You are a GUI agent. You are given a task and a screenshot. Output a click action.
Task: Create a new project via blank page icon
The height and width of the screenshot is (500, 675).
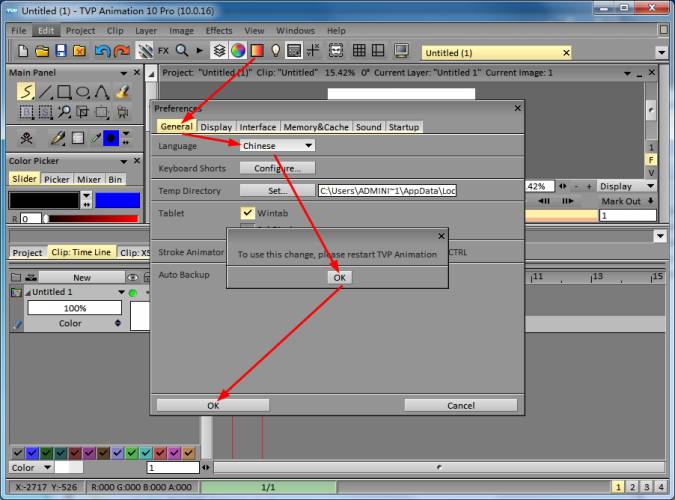23,51
